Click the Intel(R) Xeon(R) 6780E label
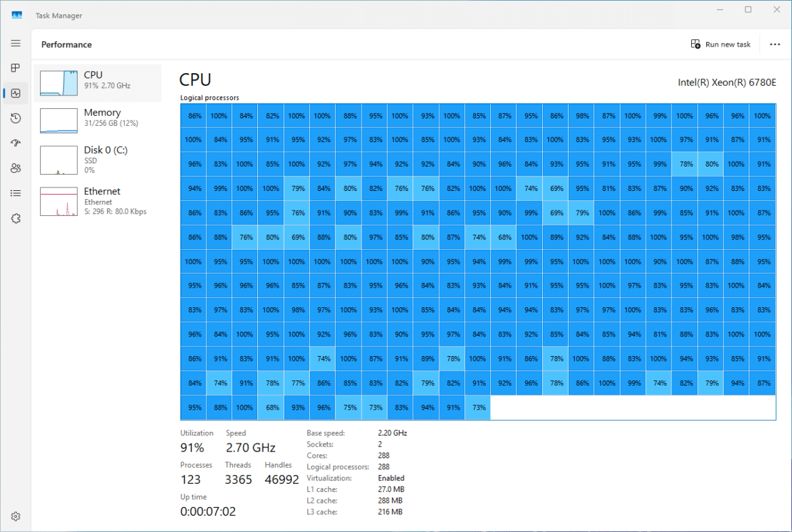The image size is (792, 532). pos(727,83)
